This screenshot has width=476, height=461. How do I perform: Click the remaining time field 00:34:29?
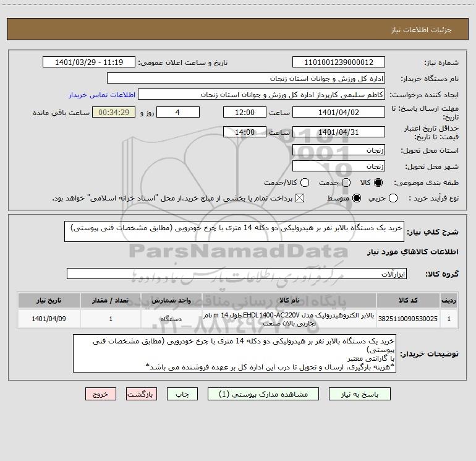click(114, 112)
